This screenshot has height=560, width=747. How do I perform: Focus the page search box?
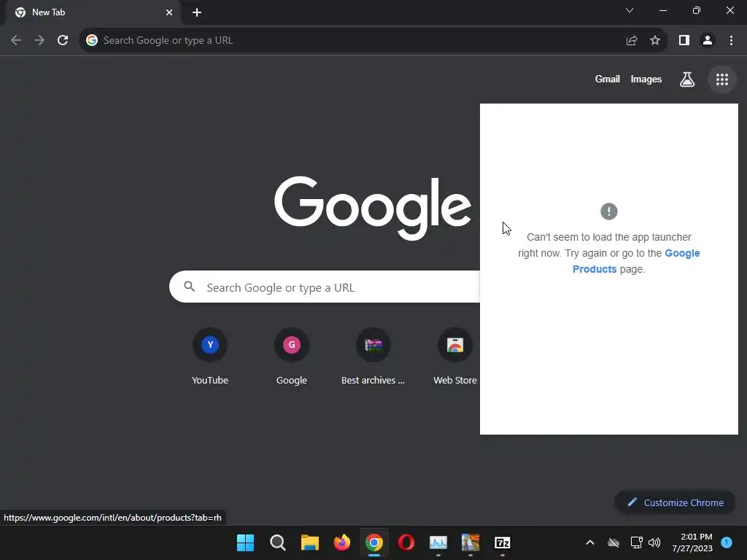(325, 287)
